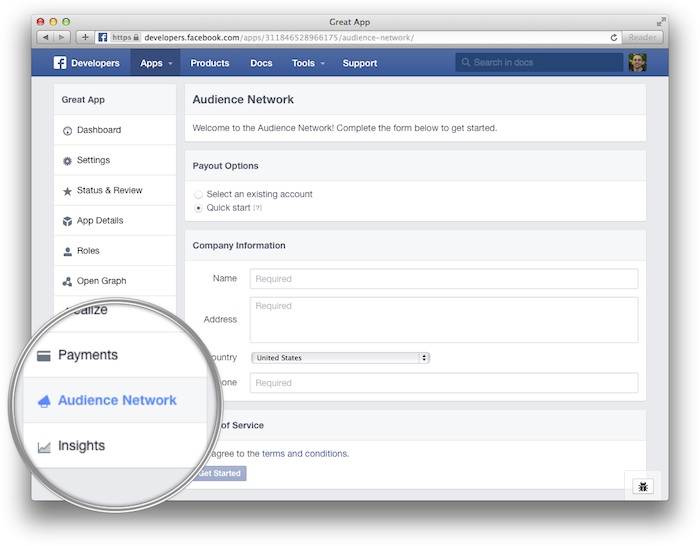Click the Search in docs field
This screenshot has width=700, height=546.
[x=539, y=63]
